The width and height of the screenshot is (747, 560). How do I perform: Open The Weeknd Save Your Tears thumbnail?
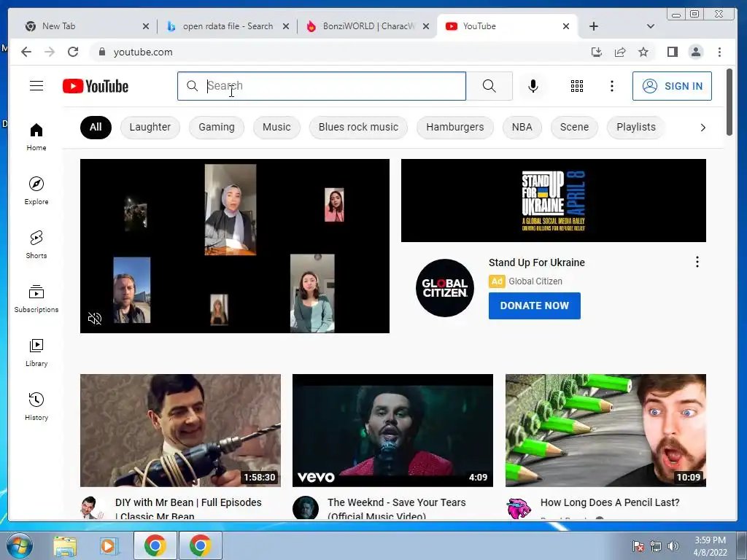point(392,430)
